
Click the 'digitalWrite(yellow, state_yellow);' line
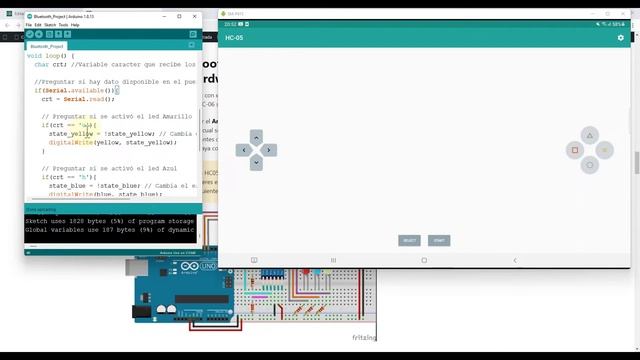pyautogui.click(x=113, y=142)
